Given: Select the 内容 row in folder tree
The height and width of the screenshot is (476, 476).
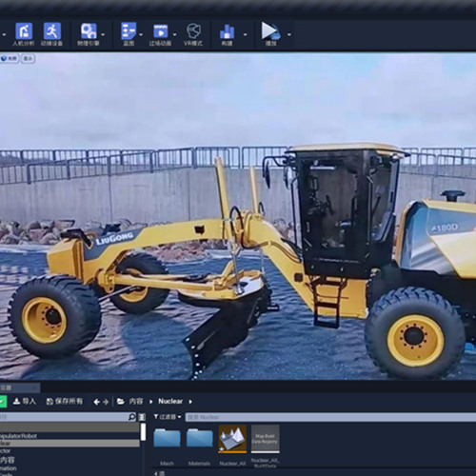Looking at the screenshot, I should [x=69, y=460].
